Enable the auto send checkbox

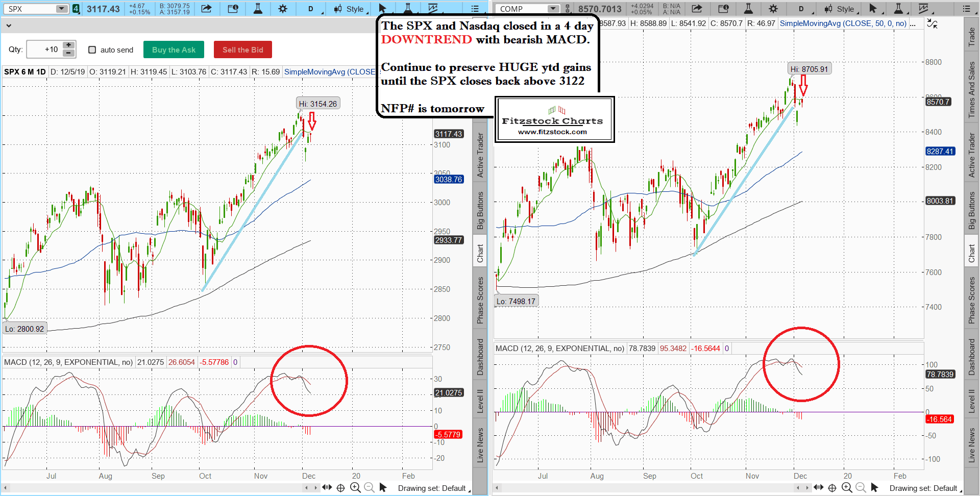tap(92, 50)
